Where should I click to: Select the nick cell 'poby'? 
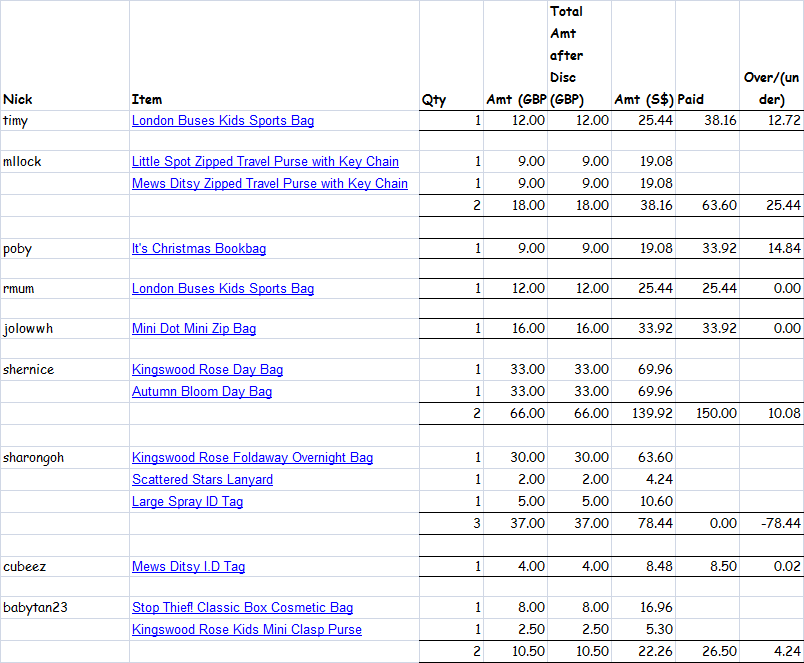pos(65,249)
